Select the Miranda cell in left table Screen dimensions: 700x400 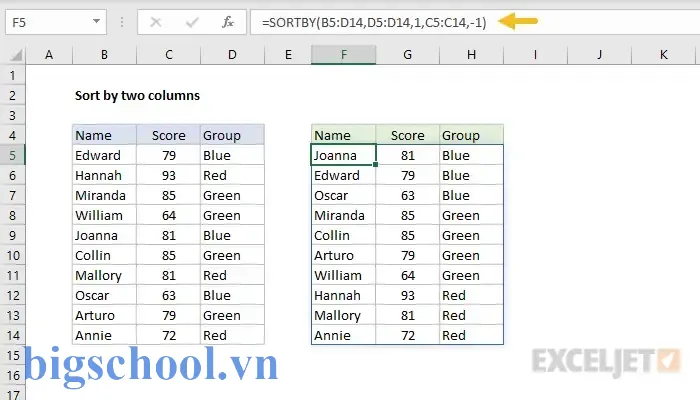pyautogui.click(x=104, y=196)
